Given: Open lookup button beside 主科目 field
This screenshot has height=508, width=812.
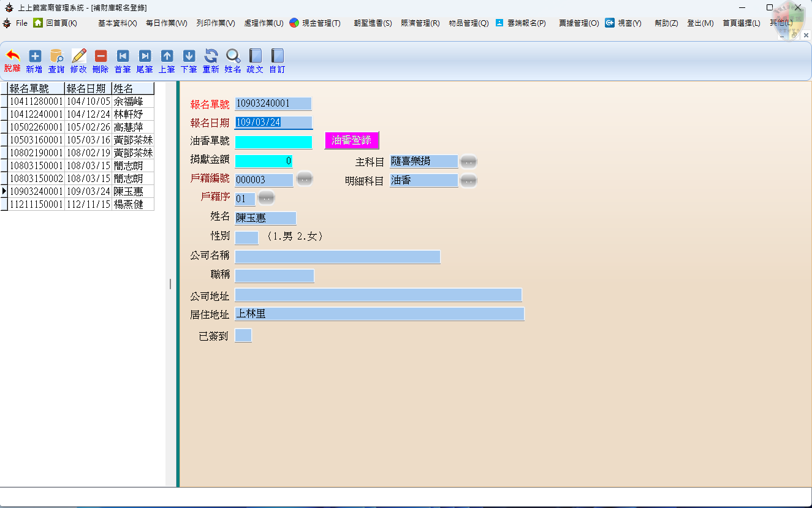Looking at the screenshot, I should coord(468,162).
